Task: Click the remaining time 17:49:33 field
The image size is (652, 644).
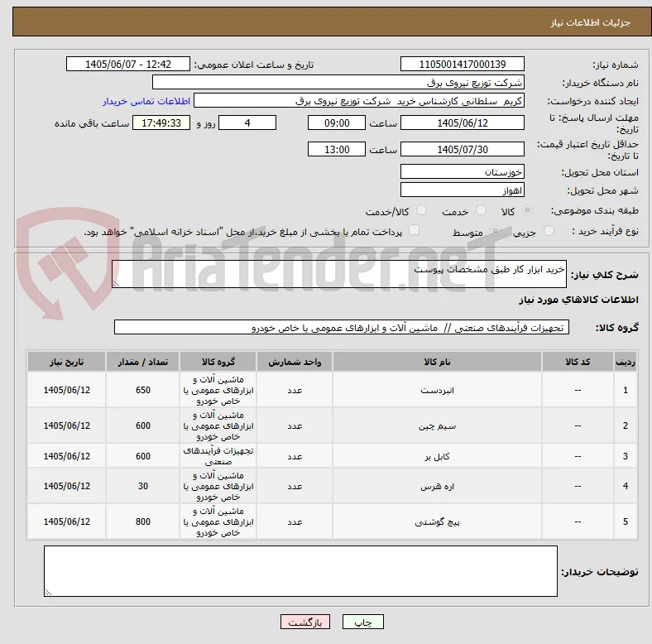Action: (161, 123)
